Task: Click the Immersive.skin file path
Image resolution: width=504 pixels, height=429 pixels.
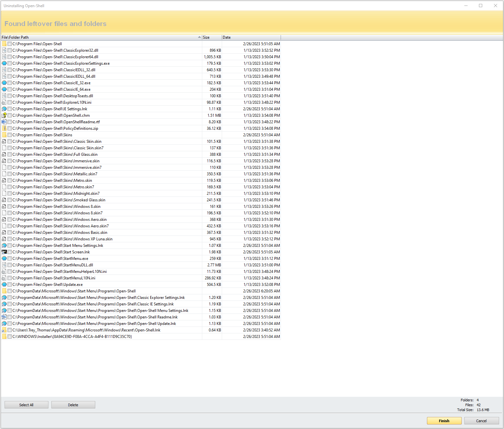Action: (56, 161)
